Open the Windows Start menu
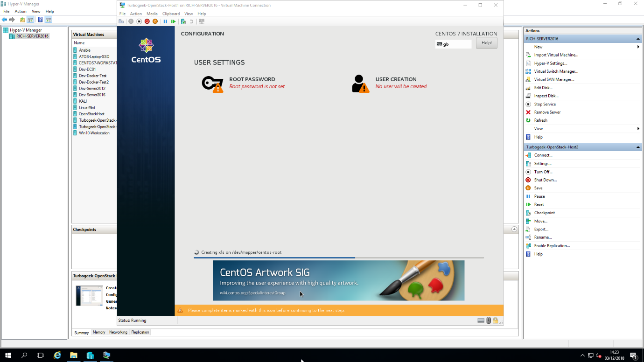The width and height of the screenshot is (644, 362). pyautogui.click(x=8, y=355)
